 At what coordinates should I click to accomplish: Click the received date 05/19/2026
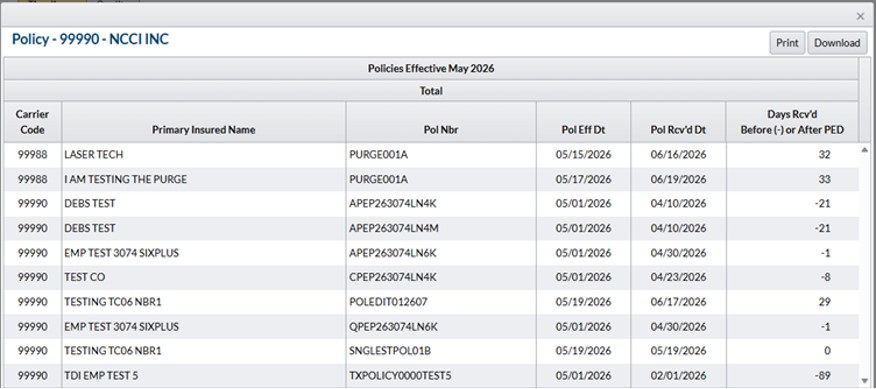(x=678, y=351)
